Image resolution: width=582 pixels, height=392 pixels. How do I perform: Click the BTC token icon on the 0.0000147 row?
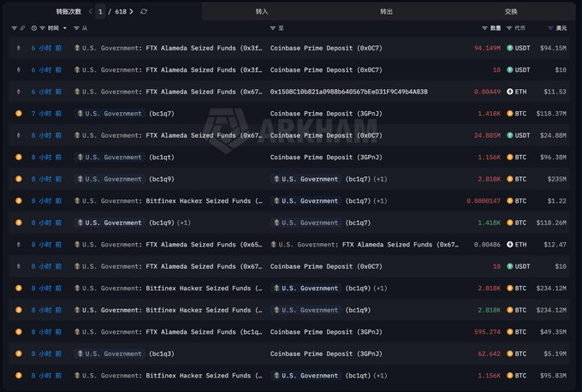pyautogui.click(x=510, y=201)
